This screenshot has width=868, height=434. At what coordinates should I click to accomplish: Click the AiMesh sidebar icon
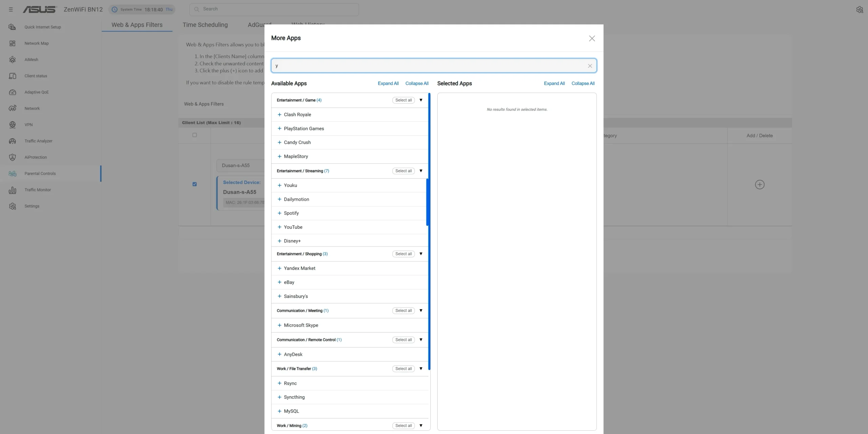click(12, 60)
